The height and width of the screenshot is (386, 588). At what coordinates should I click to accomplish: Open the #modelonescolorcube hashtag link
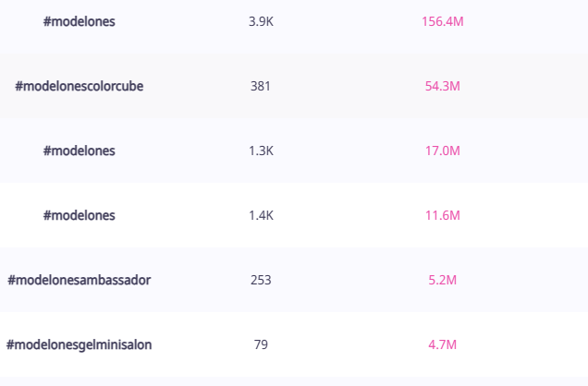[x=80, y=86]
